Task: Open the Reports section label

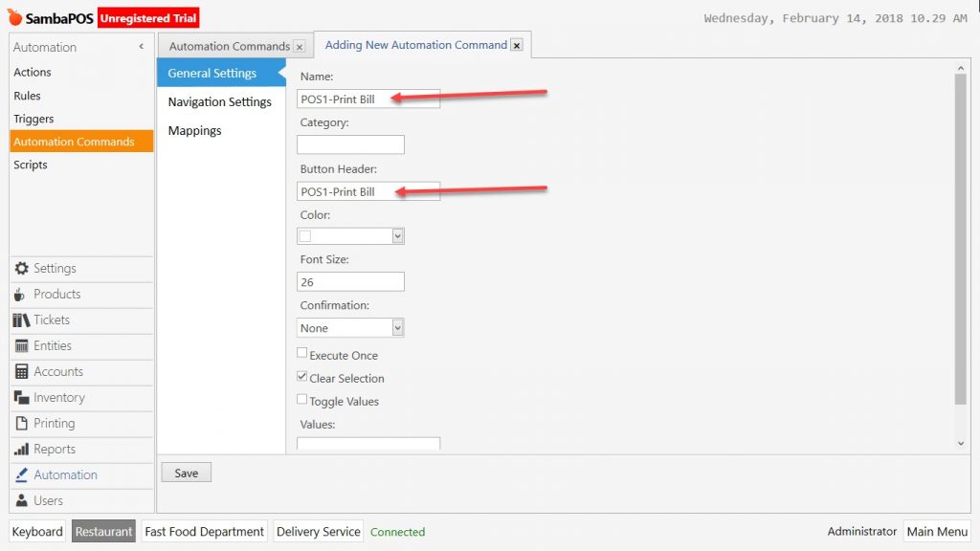Action: click(x=55, y=450)
